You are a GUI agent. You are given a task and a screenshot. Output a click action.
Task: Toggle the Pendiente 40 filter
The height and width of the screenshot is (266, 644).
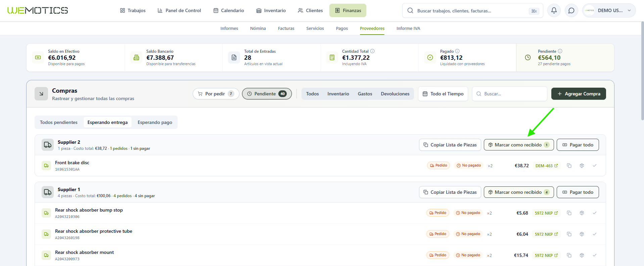click(x=267, y=94)
